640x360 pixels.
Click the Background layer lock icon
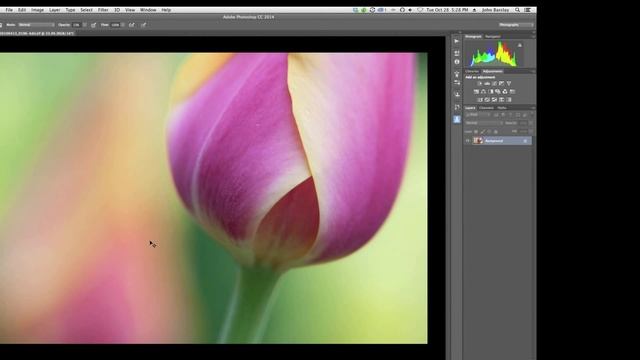(525, 141)
